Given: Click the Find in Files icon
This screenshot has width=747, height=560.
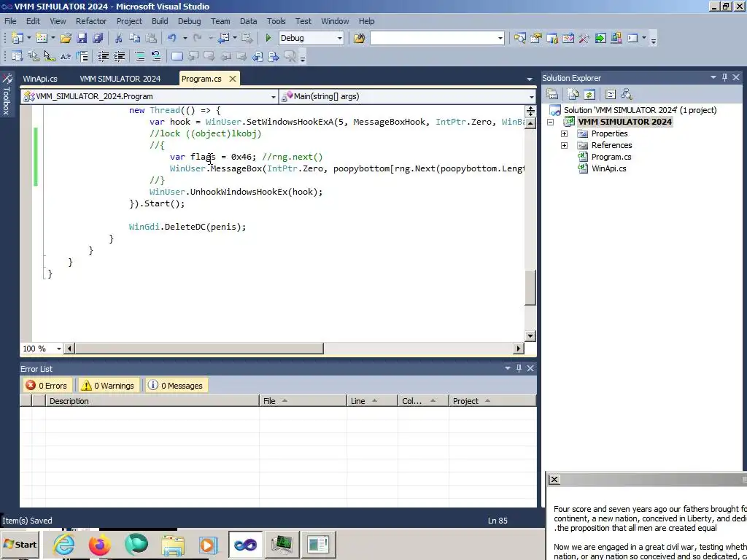Looking at the screenshot, I should coord(359,38).
